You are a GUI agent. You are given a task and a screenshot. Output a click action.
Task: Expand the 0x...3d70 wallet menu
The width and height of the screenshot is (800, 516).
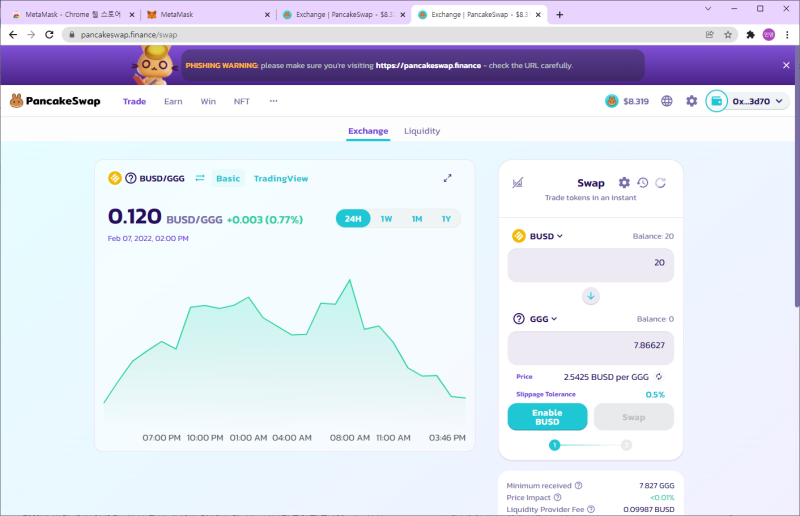pos(757,101)
